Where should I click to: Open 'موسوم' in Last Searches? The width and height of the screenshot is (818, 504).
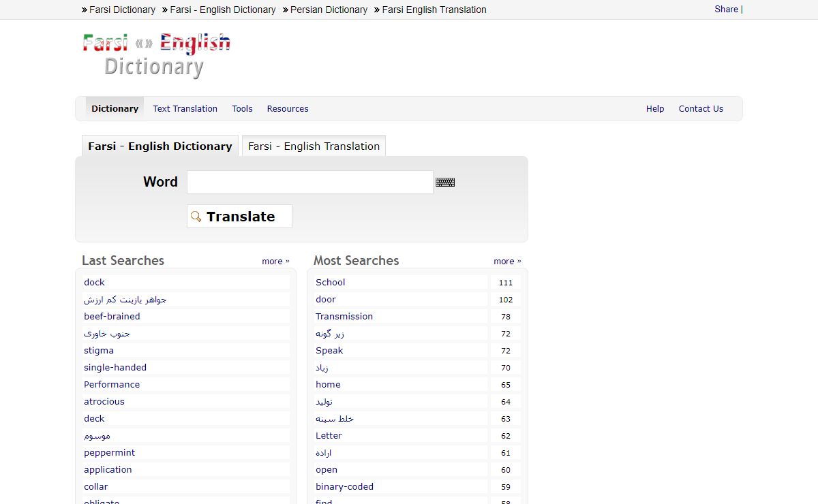pos(97,435)
